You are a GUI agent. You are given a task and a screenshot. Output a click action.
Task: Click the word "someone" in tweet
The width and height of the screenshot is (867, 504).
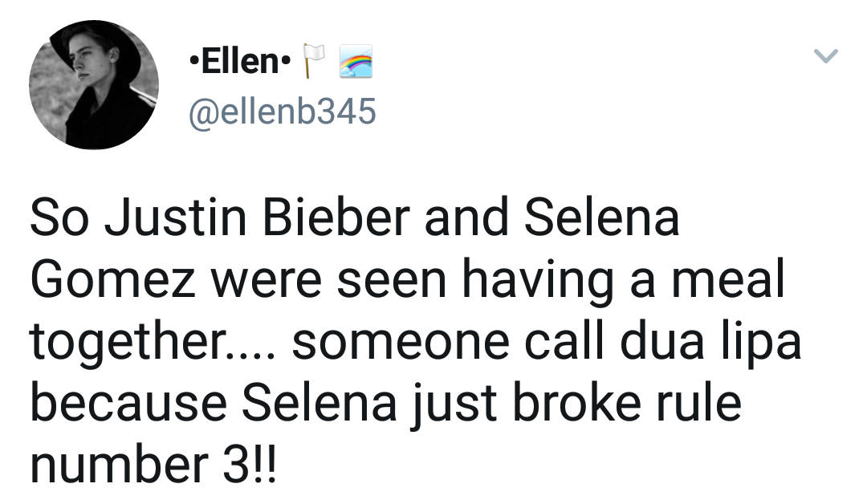coord(401,343)
